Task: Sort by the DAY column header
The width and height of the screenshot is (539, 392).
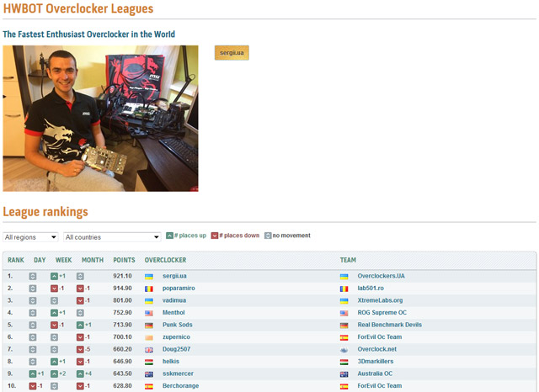Action: [x=40, y=260]
